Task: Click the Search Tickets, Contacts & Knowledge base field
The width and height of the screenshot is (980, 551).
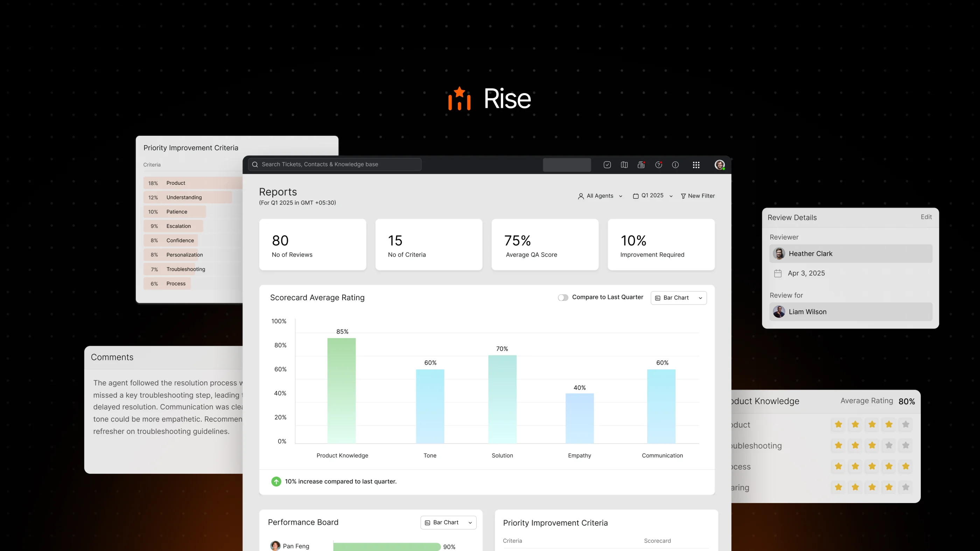Action: (x=335, y=165)
